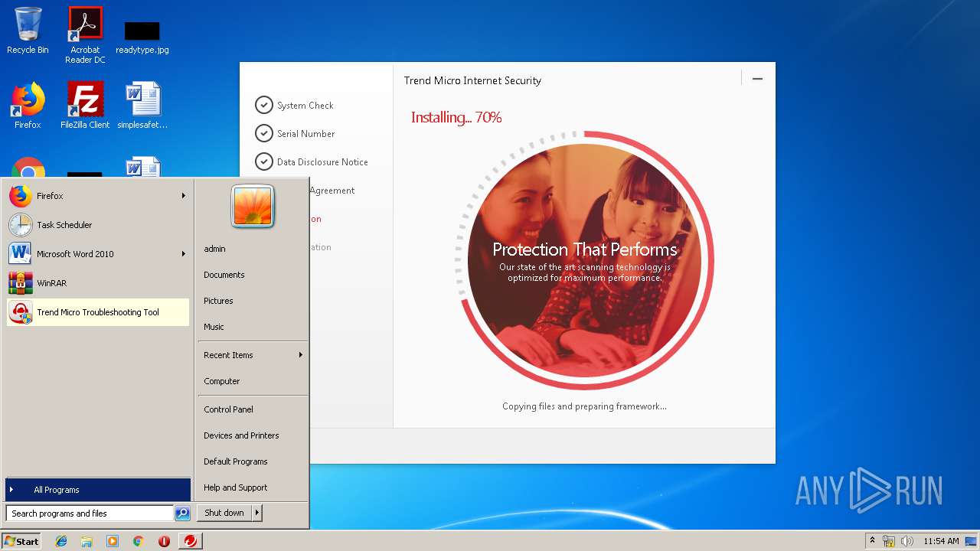
Task: Click Data Disclosure Notice step checkmark
Action: coord(263,161)
